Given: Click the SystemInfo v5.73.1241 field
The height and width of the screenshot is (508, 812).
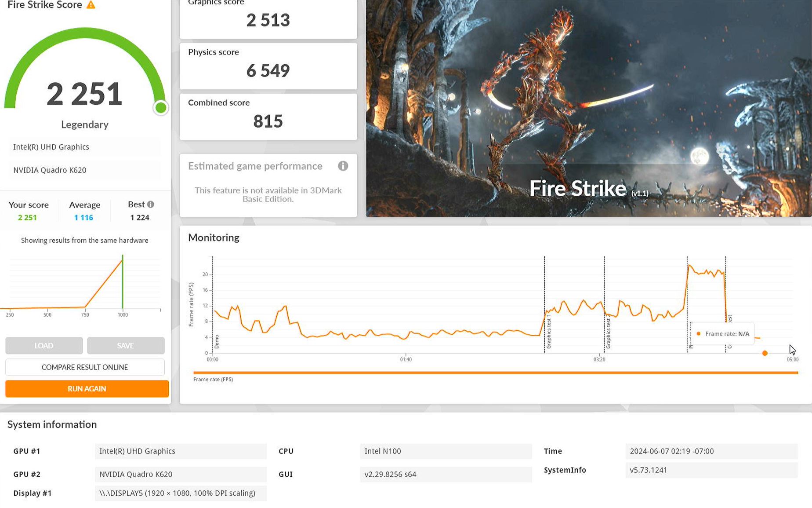Looking at the screenshot, I should point(711,470).
